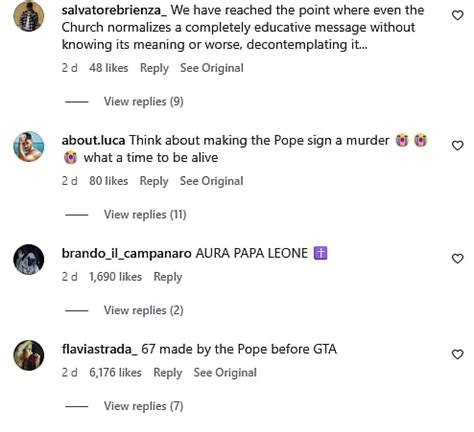Like salvatorebrienza_'s comment with heart icon
Screen dimensions: 474x432
(x=457, y=15)
